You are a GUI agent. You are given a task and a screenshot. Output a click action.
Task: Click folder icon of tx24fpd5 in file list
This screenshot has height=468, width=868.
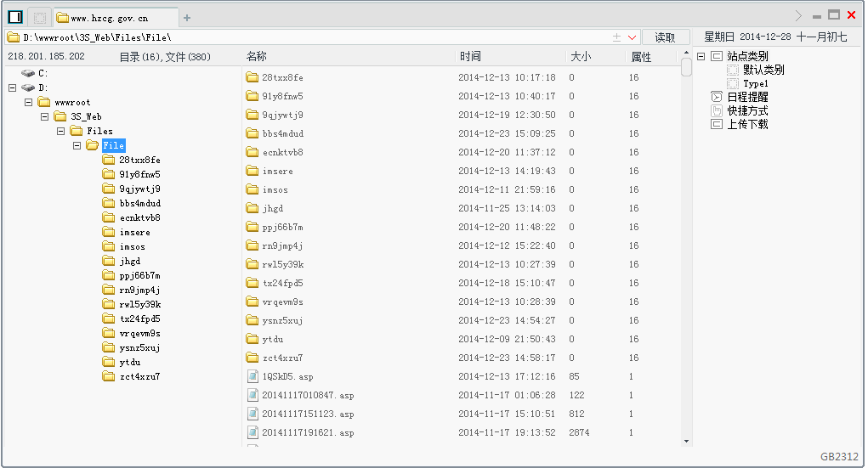pos(252,283)
